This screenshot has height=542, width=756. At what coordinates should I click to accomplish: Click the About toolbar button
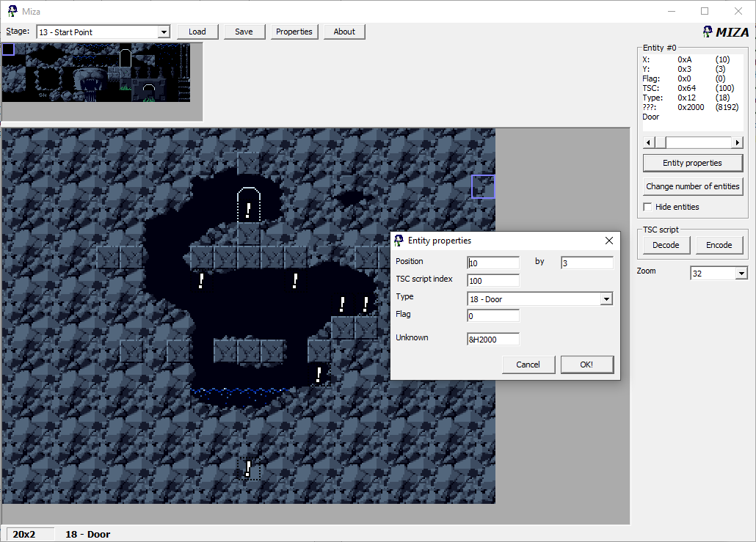click(x=344, y=32)
